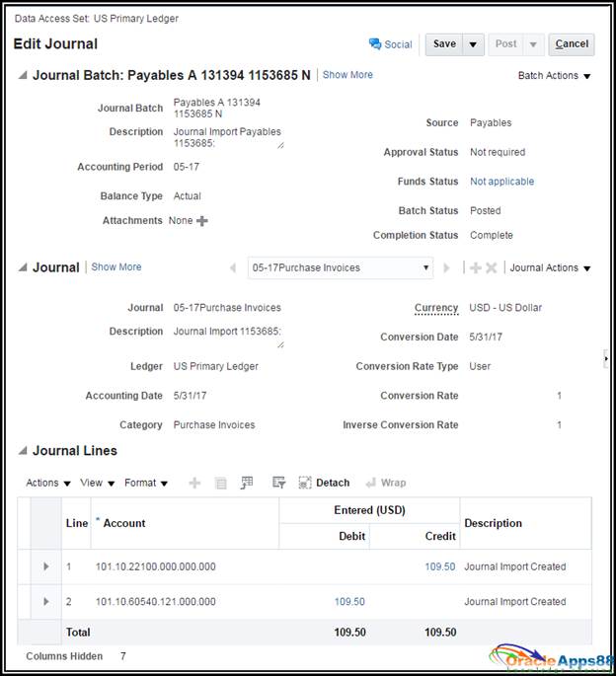The height and width of the screenshot is (676, 616).
Task: Click the Columns Hidden count 7
Action: pos(123,656)
